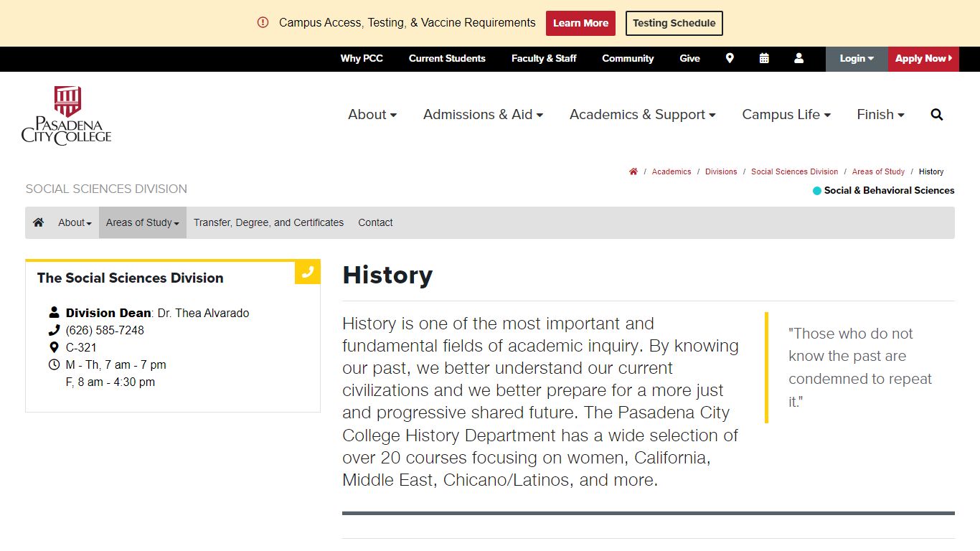This screenshot has height=551, width=980.
Task: Follow Social Sciences Division breadcrumb link
Action: point(794,171)
